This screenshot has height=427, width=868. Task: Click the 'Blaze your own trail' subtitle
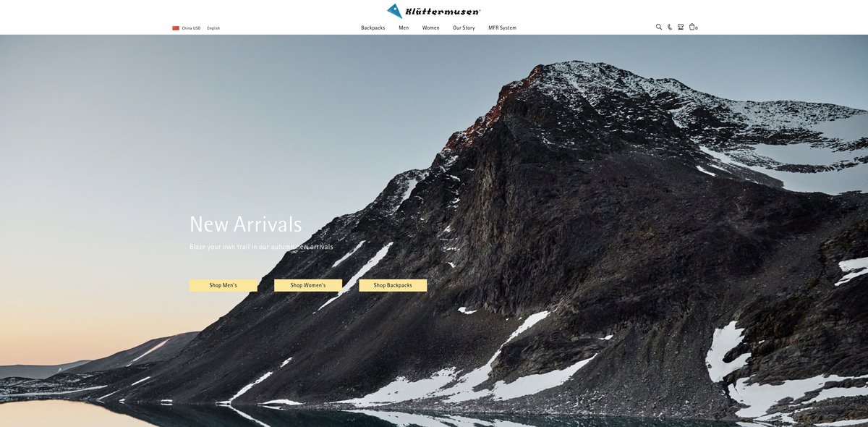tap(261, 247)
